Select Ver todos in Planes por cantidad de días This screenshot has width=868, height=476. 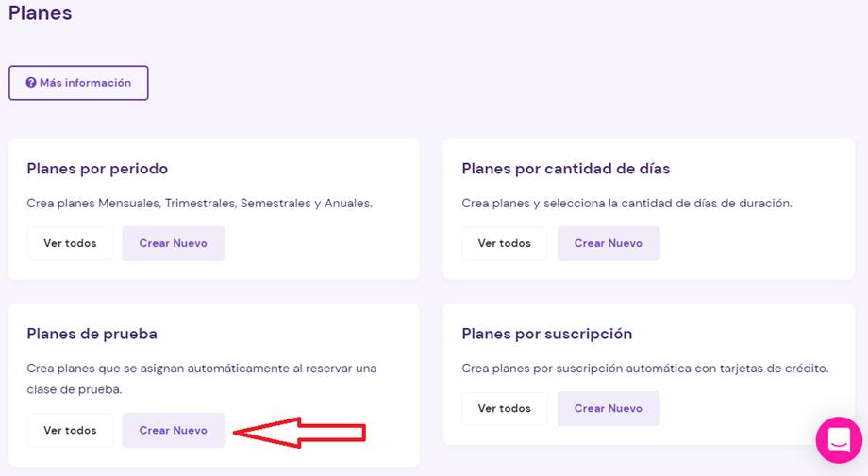click(x=505, y=243)
